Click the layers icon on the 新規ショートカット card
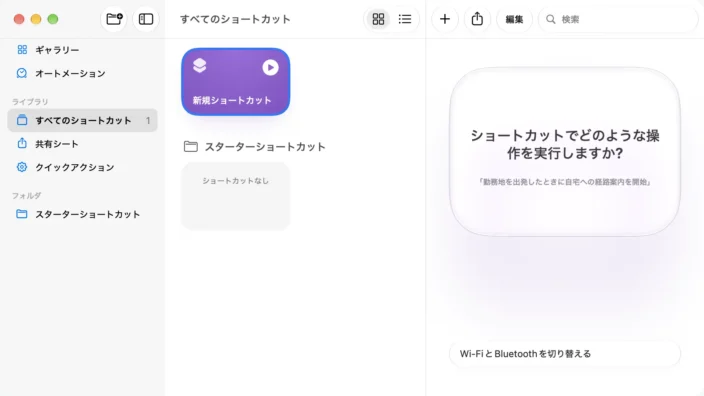This screenshot has width=704, height=396. click(200, 66)
